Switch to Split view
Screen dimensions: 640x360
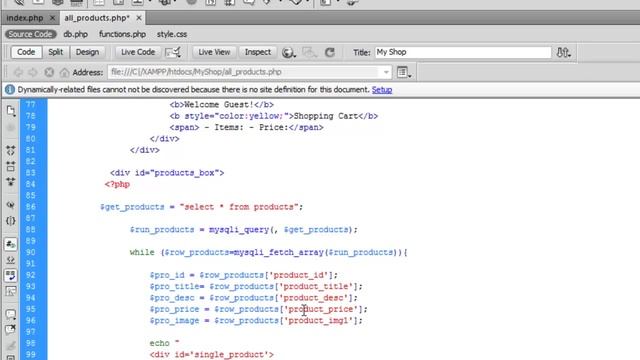tap(56, 52)
